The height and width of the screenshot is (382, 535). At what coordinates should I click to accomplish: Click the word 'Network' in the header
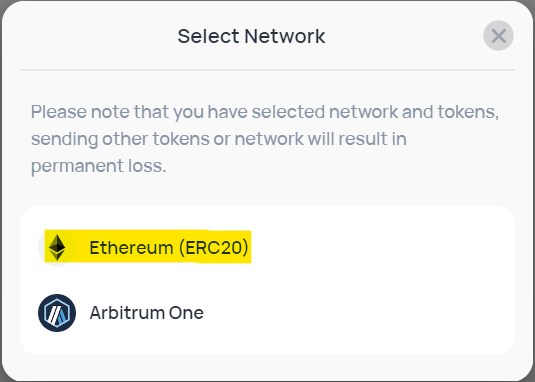tap(285, 36)
